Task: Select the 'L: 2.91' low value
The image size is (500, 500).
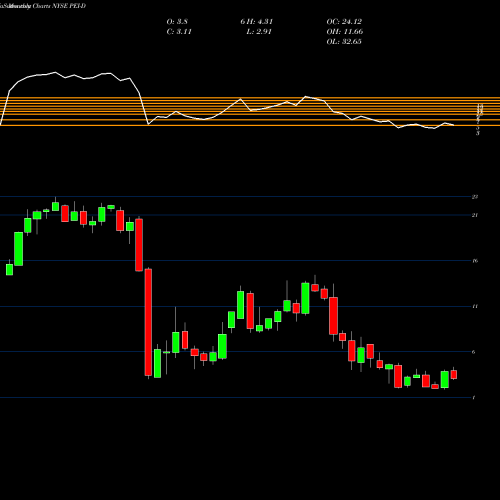Action: [259, 32]
